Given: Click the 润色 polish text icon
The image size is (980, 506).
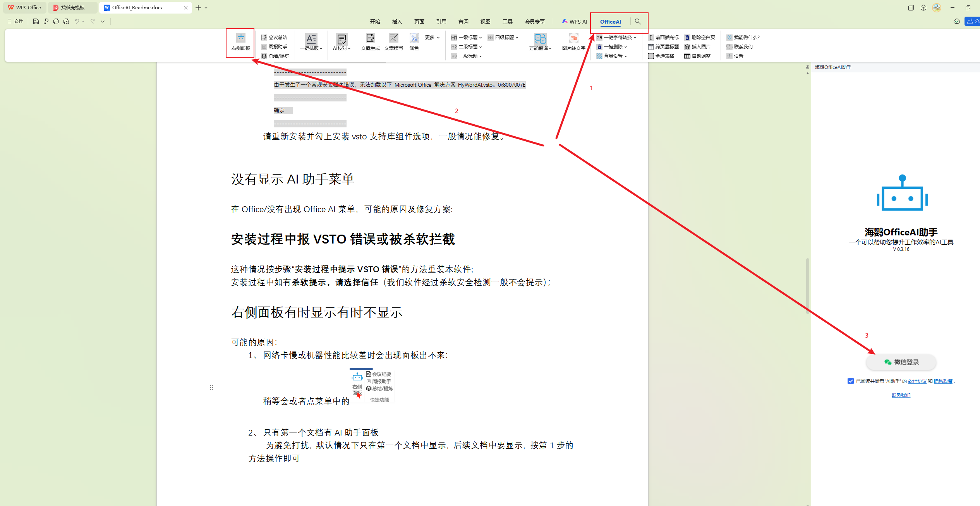Looking at the screenshot, I should click(x=414, y=43).
